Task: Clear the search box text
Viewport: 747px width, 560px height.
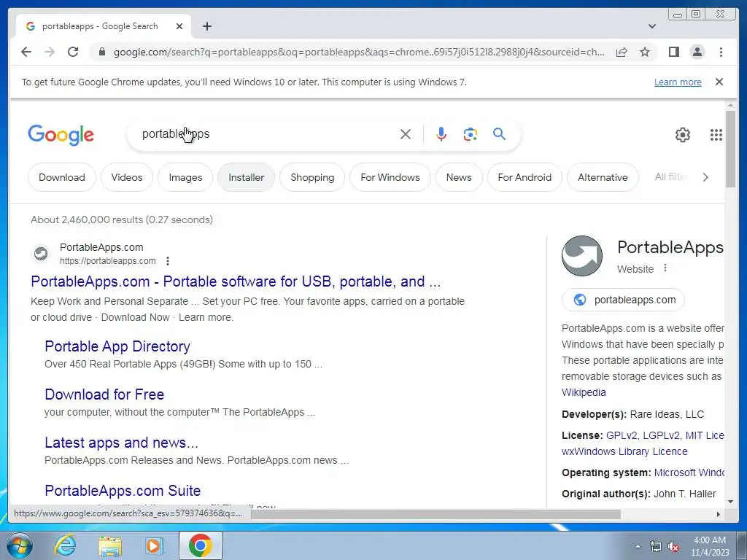Action: (406, 134)
